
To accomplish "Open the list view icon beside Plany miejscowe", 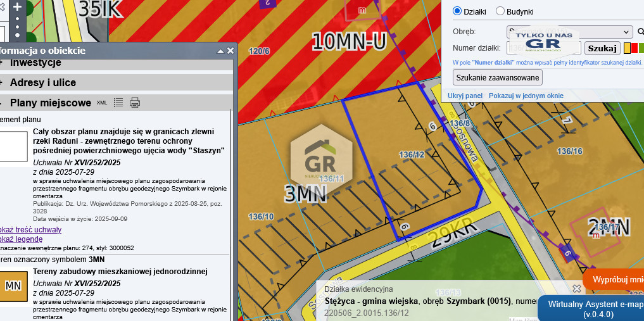I will click(x=118, y=102).
